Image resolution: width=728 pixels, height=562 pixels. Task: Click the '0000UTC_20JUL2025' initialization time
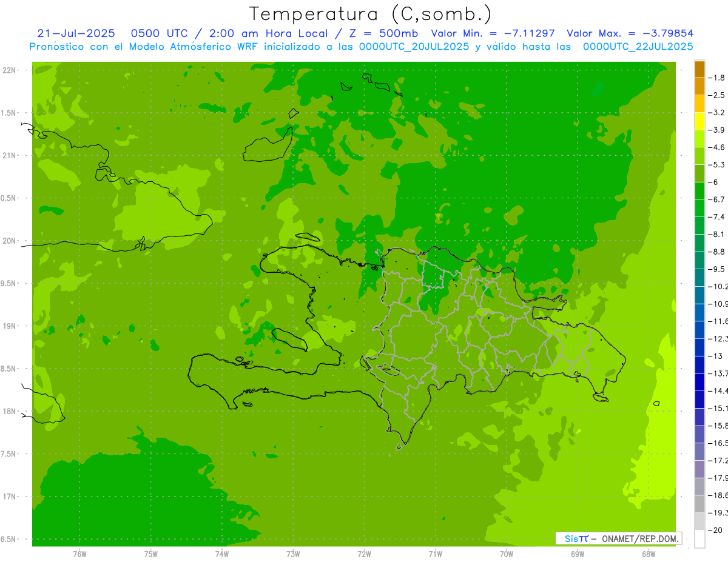[414, 47]
